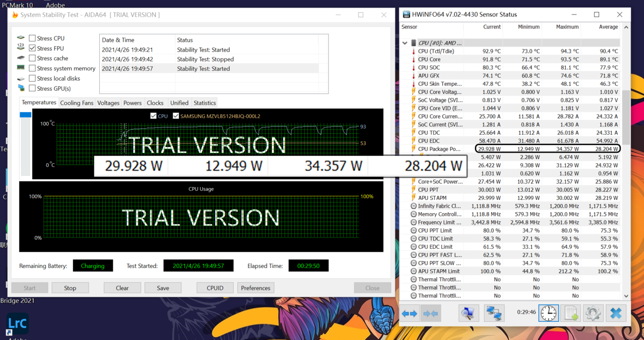Viewport: 644px width, 340px height.
Task: Open the Powers tab
Action: (x=133, y=103)
